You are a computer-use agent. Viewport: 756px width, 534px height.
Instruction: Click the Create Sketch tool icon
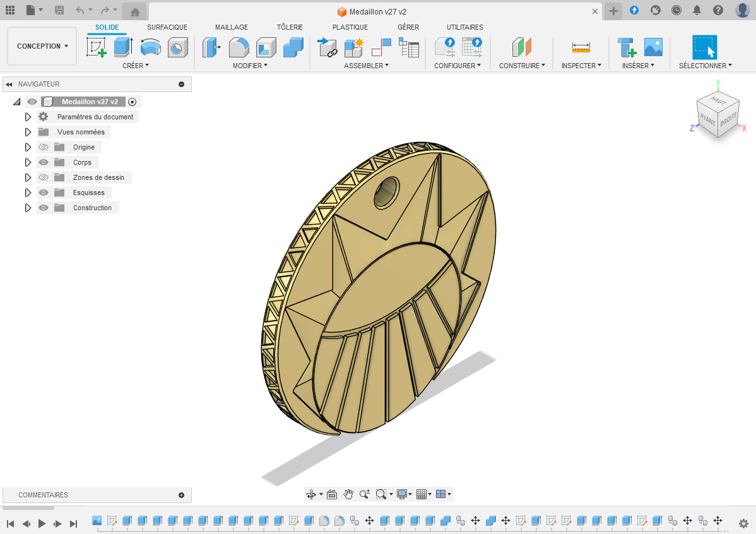(97, 47)
